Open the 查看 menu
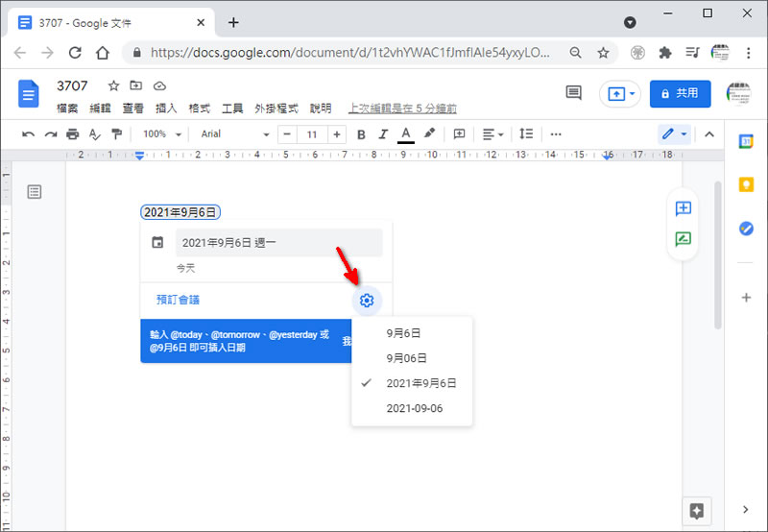 tap(132, 109)
